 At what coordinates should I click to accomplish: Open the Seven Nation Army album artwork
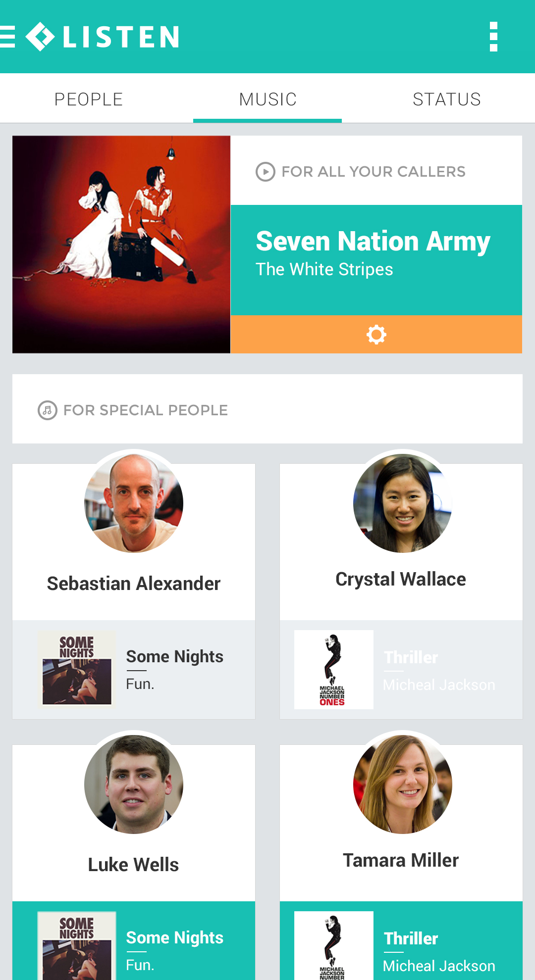[x=121, y=245]
